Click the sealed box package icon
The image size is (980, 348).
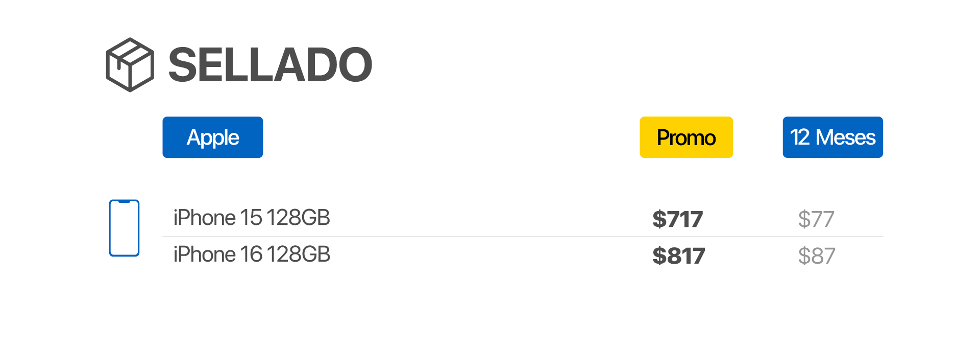pyautogui.click(x=130, y=65)
